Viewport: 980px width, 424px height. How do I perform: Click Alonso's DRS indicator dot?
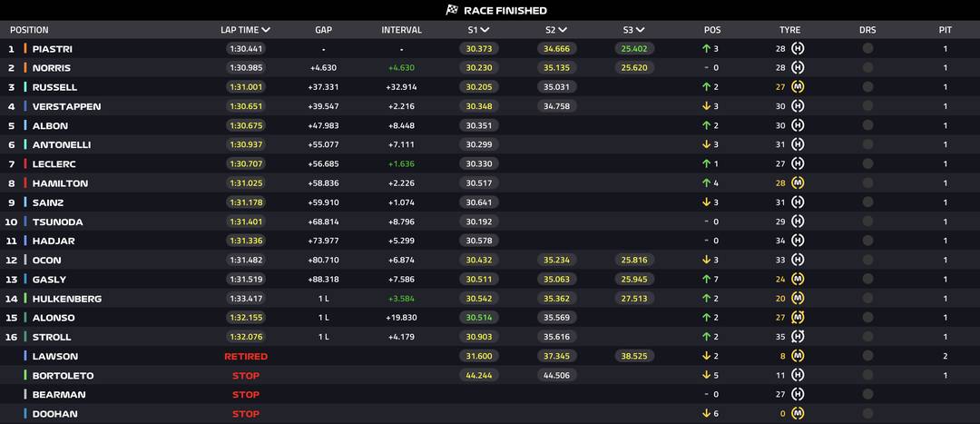(x=867, y=318)
